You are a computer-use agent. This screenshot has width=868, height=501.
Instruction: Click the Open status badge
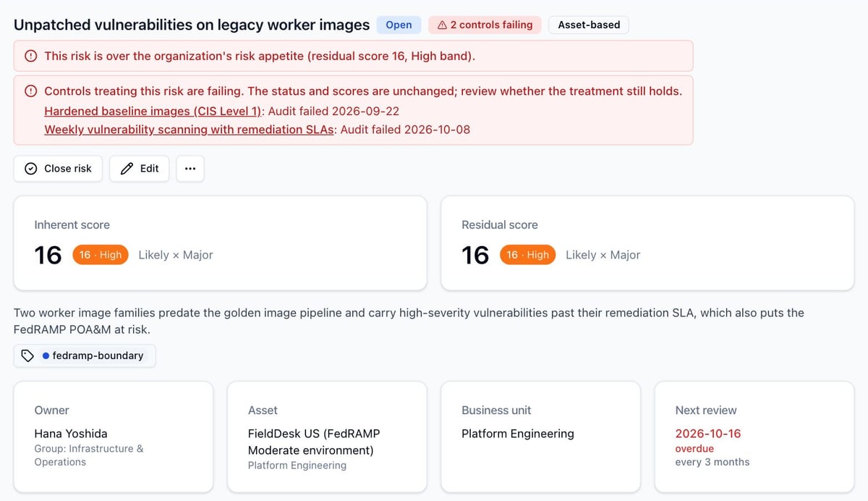(x=399, y=25)
